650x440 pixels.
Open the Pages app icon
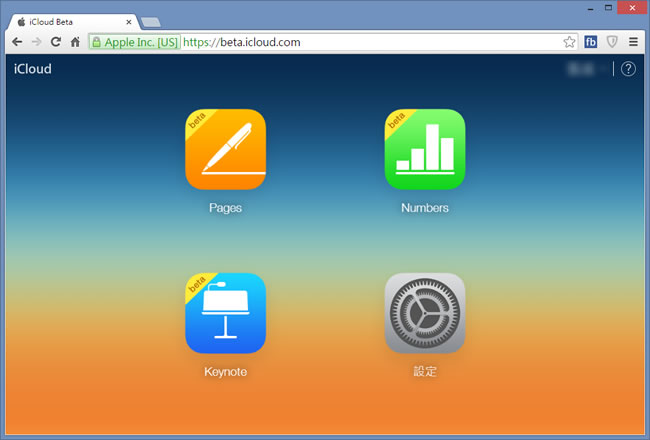[225, 149]
